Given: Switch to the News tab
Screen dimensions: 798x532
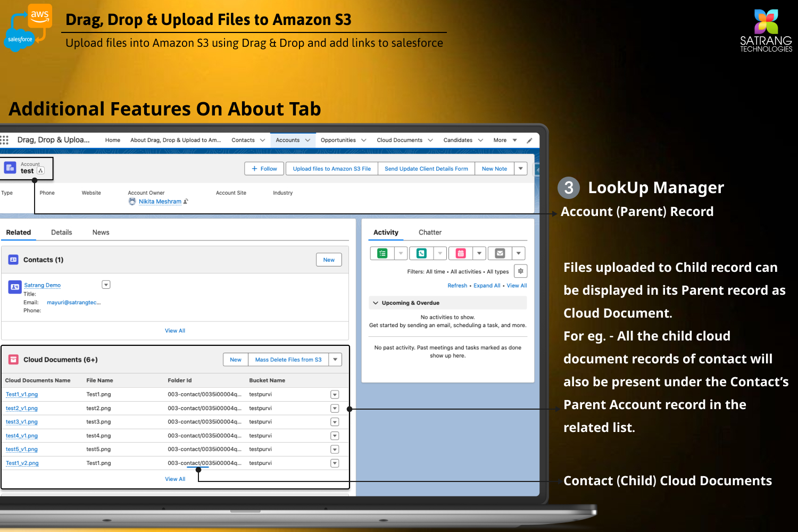Looking at the screenshot, I should 101,232.
